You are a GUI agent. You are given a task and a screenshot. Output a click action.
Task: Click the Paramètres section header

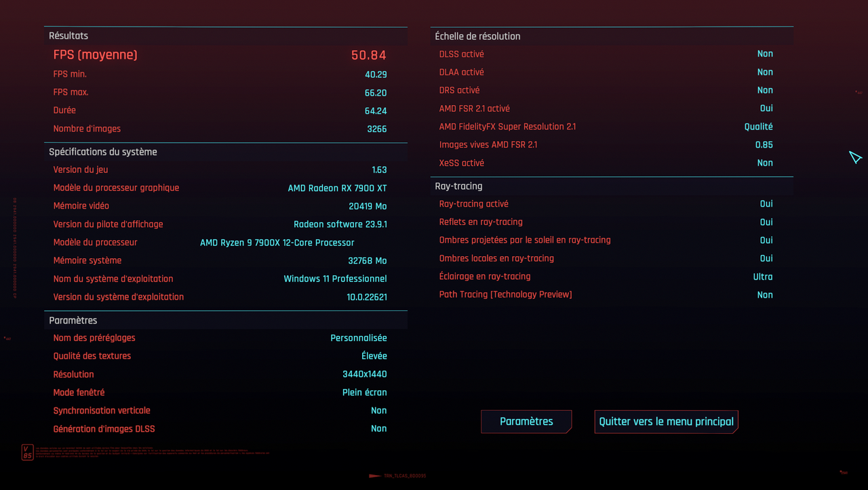click(x=73, y=320)
